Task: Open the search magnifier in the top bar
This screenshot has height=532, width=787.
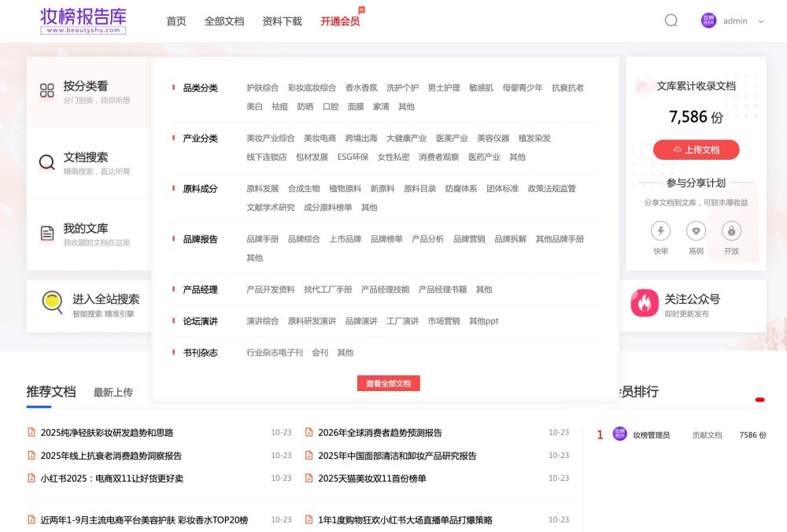Action: (x=671, y=21)
